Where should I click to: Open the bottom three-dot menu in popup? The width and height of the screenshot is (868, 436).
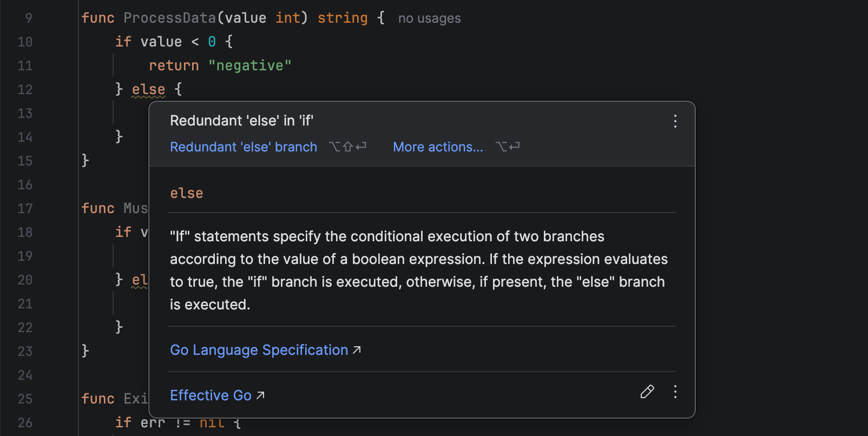coord(675,392)
